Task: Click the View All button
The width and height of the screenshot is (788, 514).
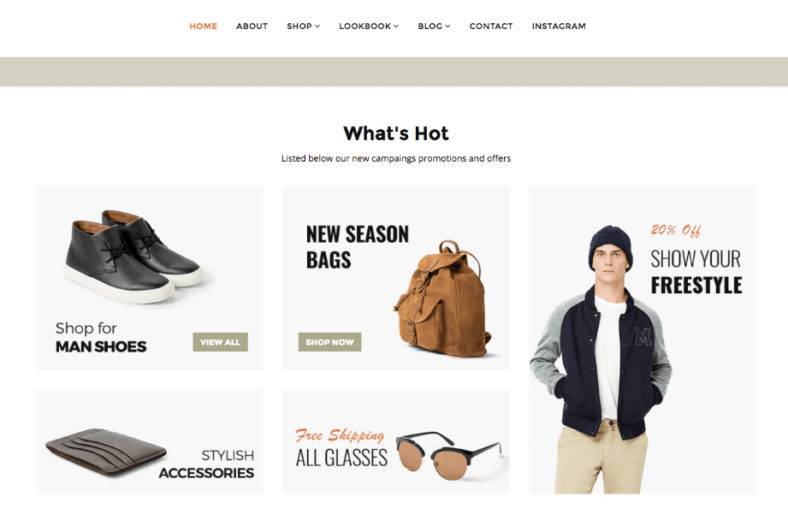Action: click(220, 342)
